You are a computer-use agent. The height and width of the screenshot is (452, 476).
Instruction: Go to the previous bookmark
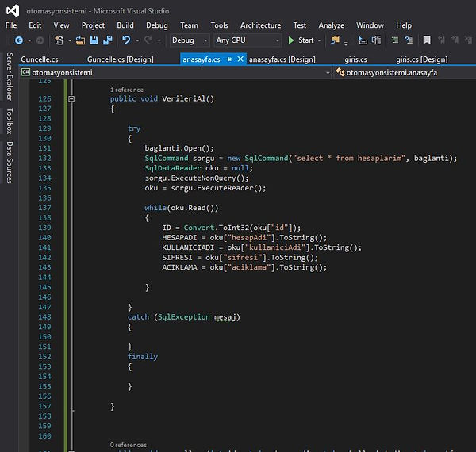pos(441,40)
